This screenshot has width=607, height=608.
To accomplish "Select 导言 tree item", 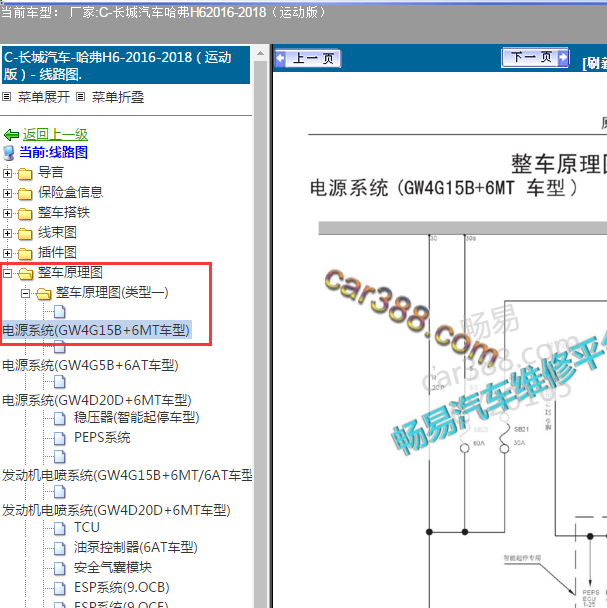I will (x=50, y=173).
